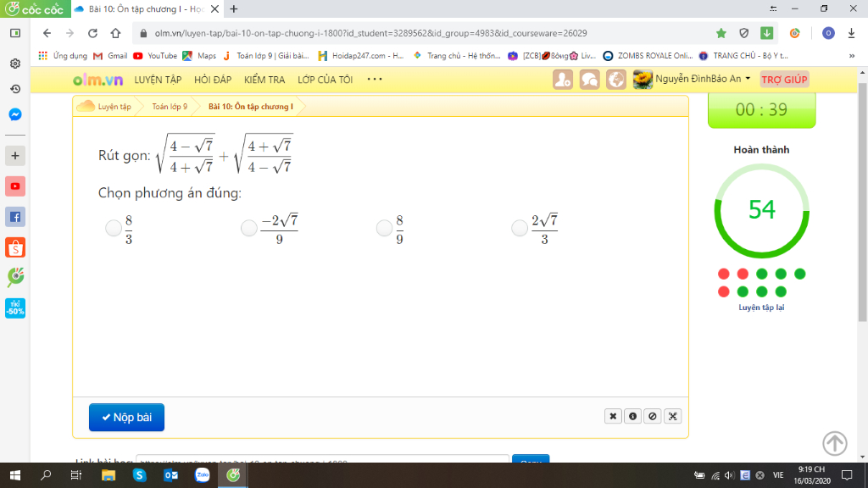Open sidebar history icon
This screenshot has height=488, width=868.
(15, 89)
